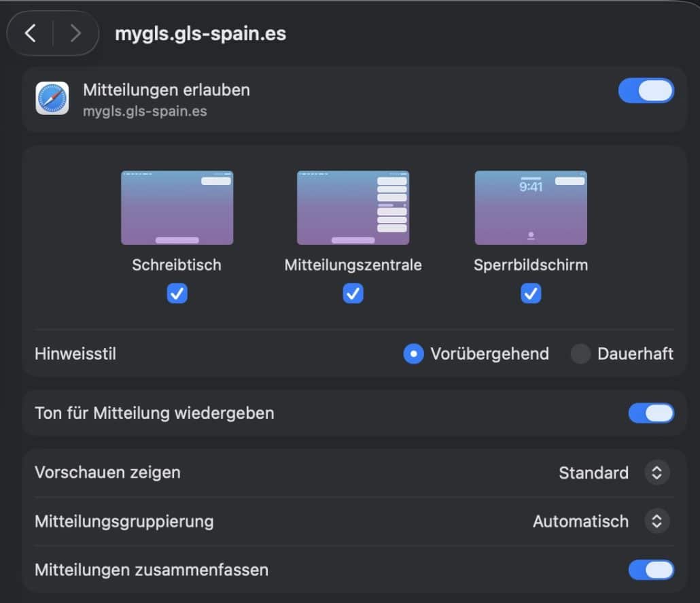Uncheck the Mitteilungszentrale checkbox
Image resolution: width=700 pixels, height=603 pixels.
click(x=353, y=293)
